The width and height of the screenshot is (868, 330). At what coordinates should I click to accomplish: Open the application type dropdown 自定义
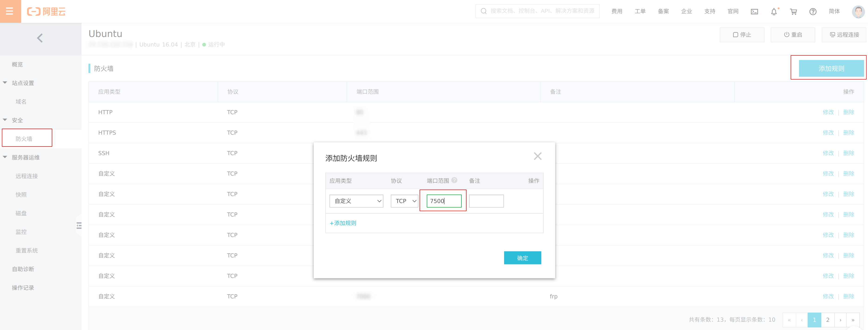coord(356,201)
